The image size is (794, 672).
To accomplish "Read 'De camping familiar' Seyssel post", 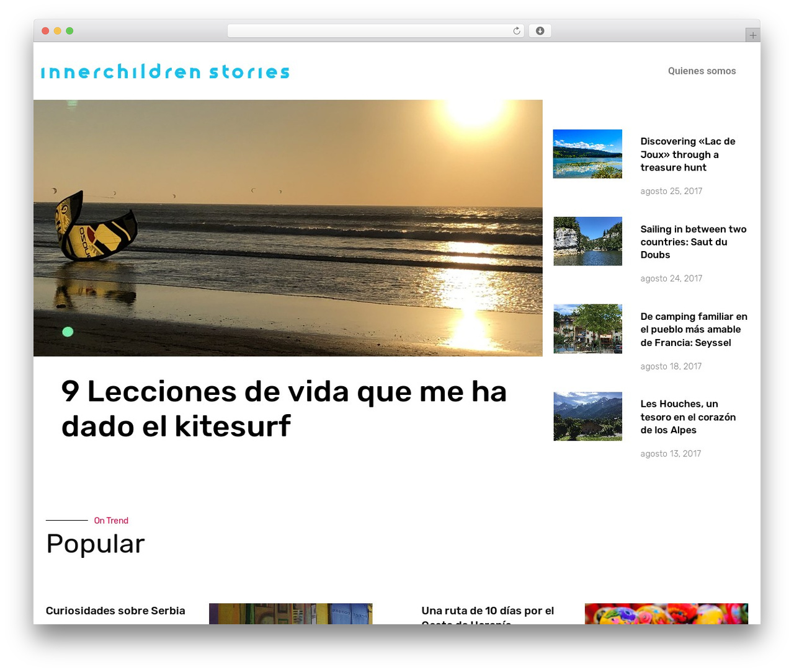I will tap(694, 329).
